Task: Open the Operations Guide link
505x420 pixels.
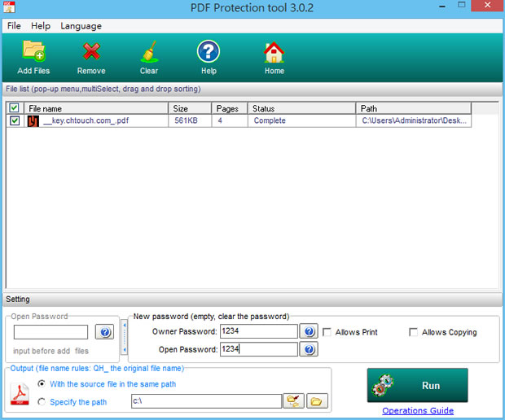Action: (416, 410)
